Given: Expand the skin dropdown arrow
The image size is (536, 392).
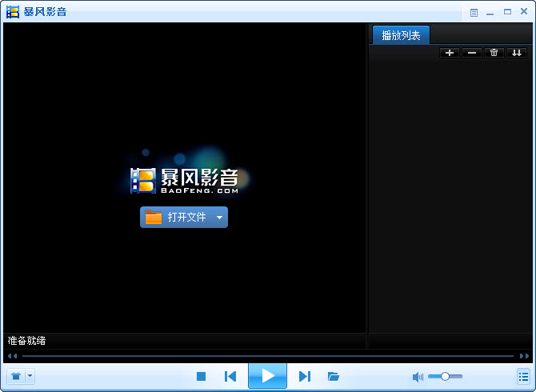Looking at the screenshot, I should click(x=30, y=375).
